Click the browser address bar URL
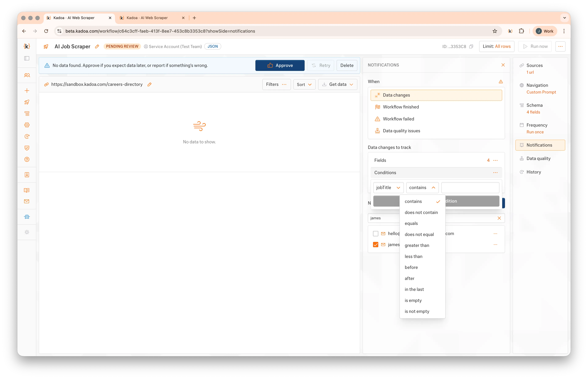The image size is (588, 379). pos(160,31)
